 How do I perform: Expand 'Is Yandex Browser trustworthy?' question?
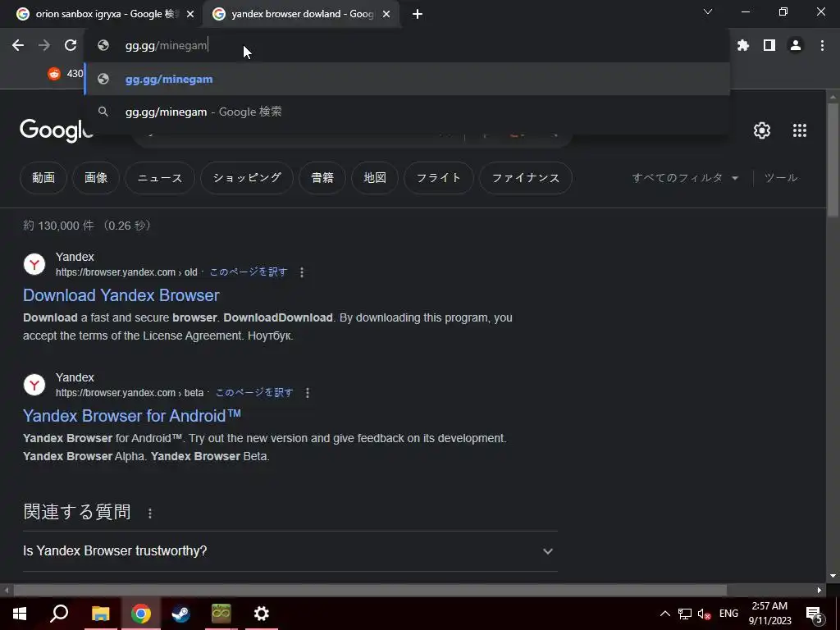[x=290, y=550]
